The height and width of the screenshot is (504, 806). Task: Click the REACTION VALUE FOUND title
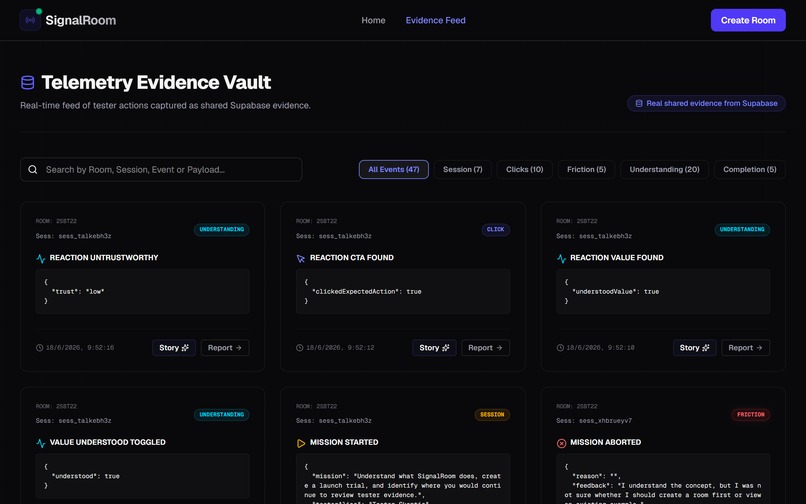click(617, 258)
